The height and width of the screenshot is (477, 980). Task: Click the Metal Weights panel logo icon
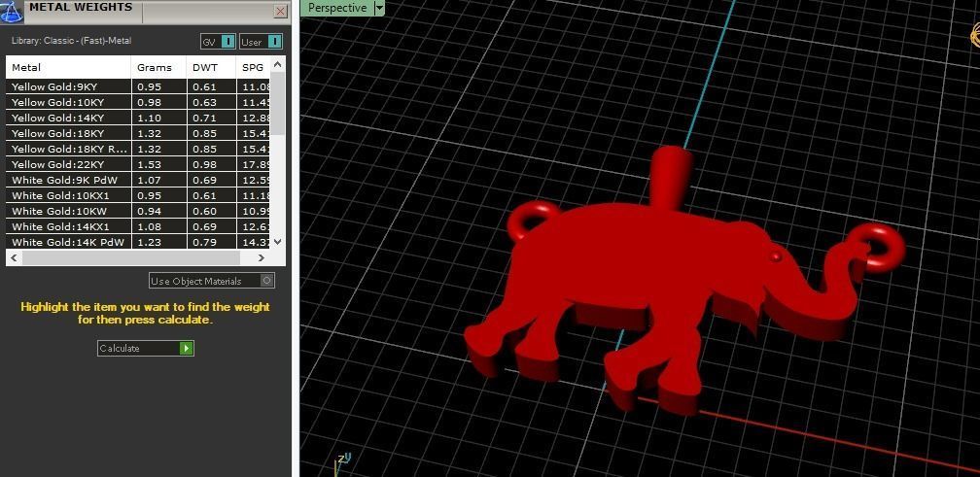click(12, 12)
